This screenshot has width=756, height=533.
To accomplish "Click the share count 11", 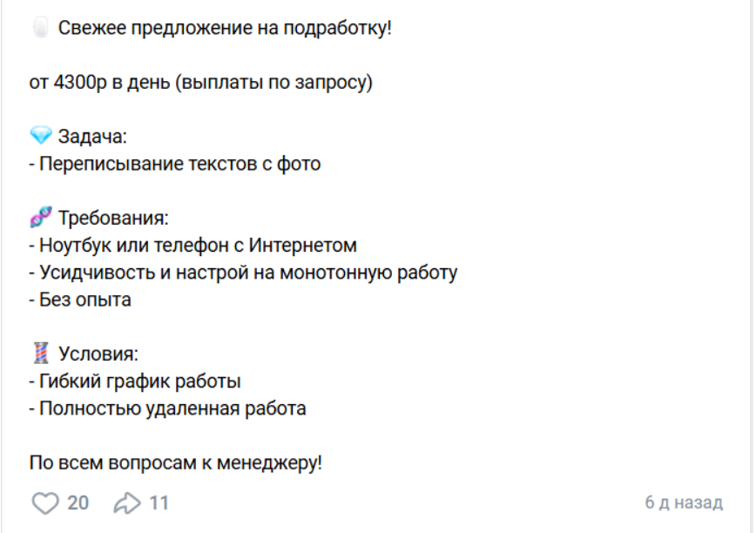I will click(x=159, y=503).
